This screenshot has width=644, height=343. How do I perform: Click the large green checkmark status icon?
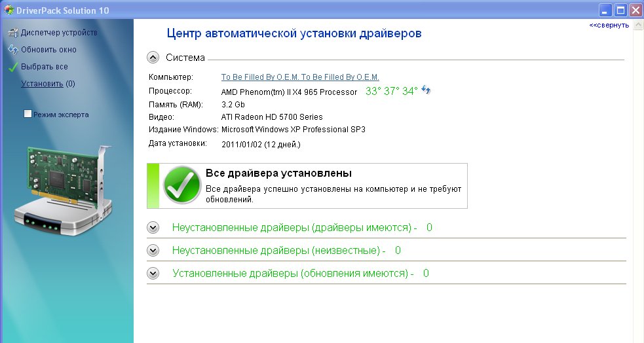pyautogui.click(x=182, y=185)
